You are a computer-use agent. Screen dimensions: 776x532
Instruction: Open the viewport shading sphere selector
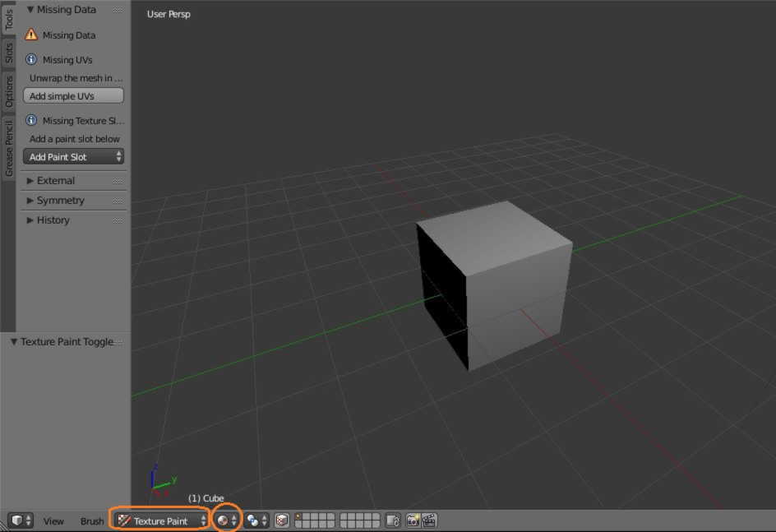coord(227,520)
